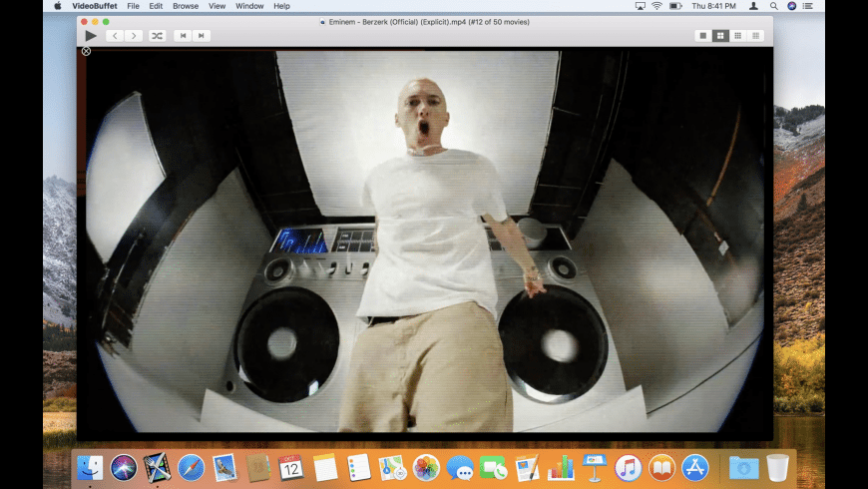The width and height of the screenshot is (868, 489).
Task: Open the Wi-Fi status menu
Action: pos(657,6)
